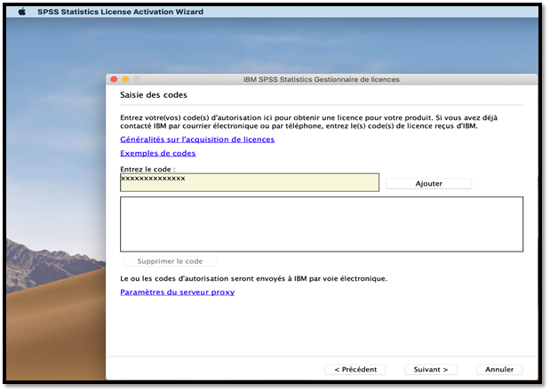Close the license manager window with red button

coord(115,79)
